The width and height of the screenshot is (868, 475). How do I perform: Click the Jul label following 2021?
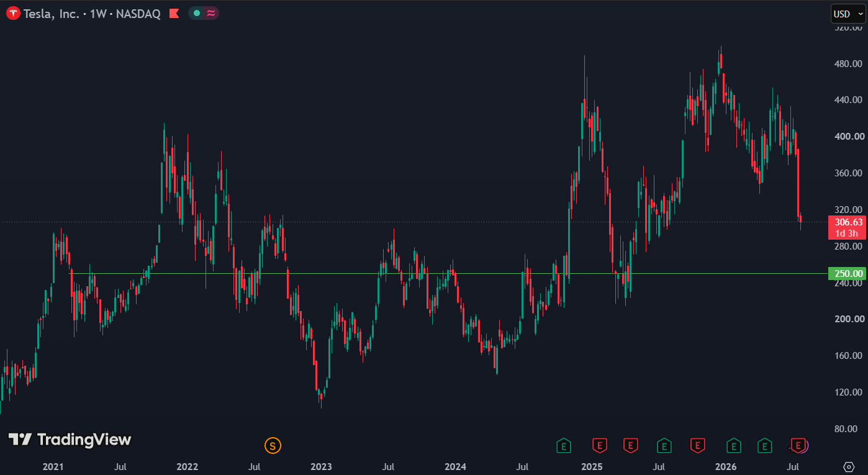[121, 467]
